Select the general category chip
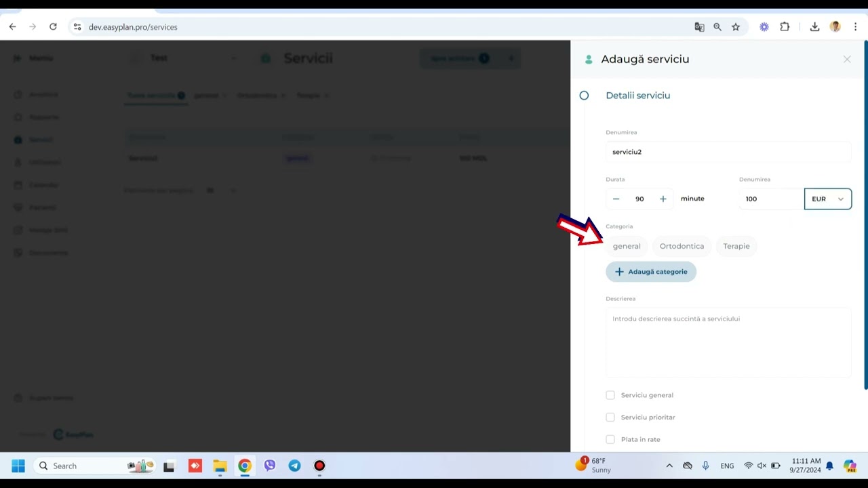Screen dimensions: 868x488 click(627, 246)
